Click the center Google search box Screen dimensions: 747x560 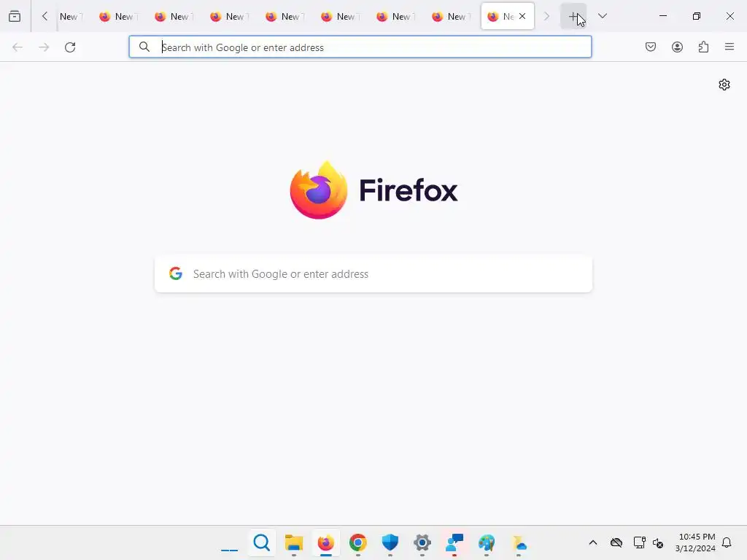tap(373, 274)
